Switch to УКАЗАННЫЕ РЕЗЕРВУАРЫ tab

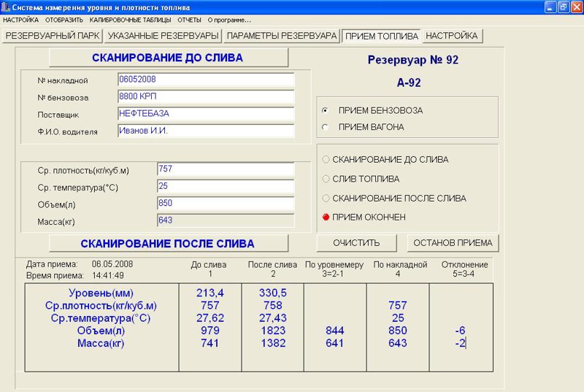coord(163,36)
